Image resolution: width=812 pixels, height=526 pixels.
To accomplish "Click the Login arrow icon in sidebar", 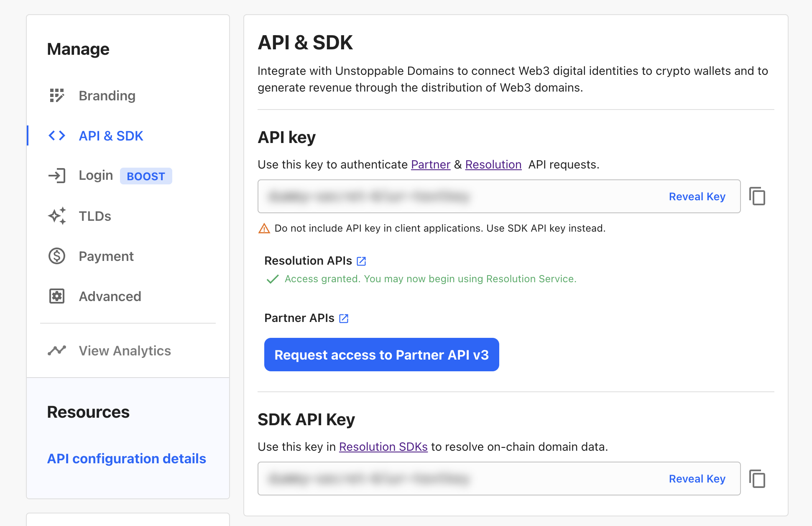I will [x=57, y=176].
